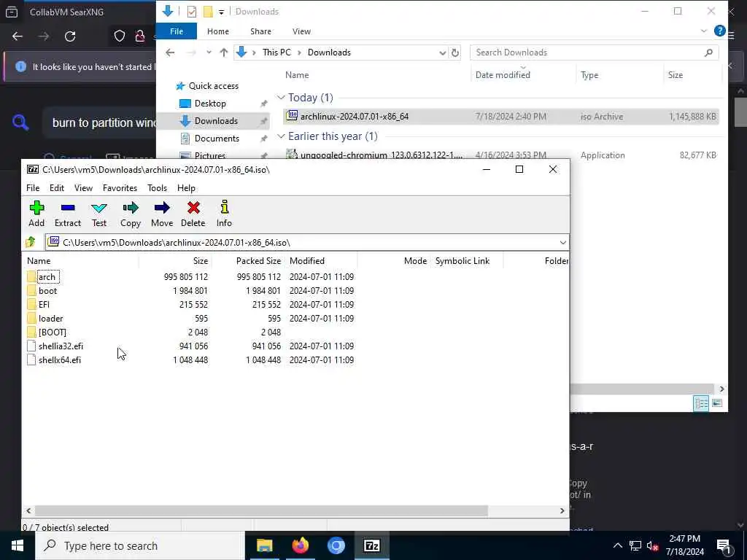Viewport: 747px width, 560px height.
Task: Select the boot folder in 7-Zip
Action: [47, 290]
